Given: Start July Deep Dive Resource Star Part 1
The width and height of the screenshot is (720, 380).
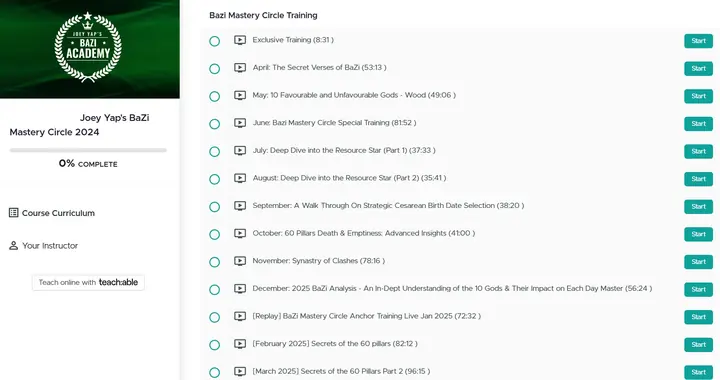Looking at the screenshot, I should [698, 151].
